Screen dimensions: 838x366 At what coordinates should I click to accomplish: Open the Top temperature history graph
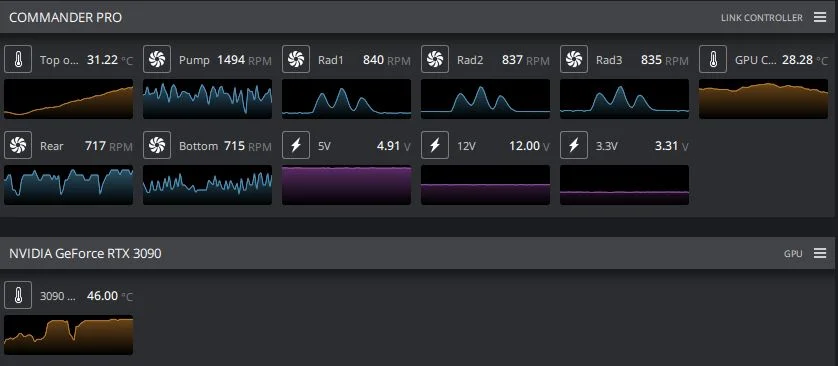[68, 99]
